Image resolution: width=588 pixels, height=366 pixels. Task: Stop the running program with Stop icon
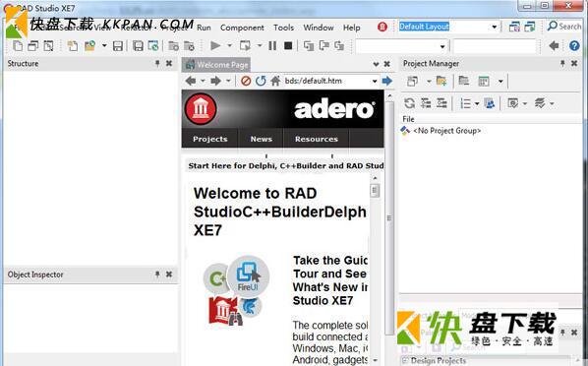click(x=288, y=46)
